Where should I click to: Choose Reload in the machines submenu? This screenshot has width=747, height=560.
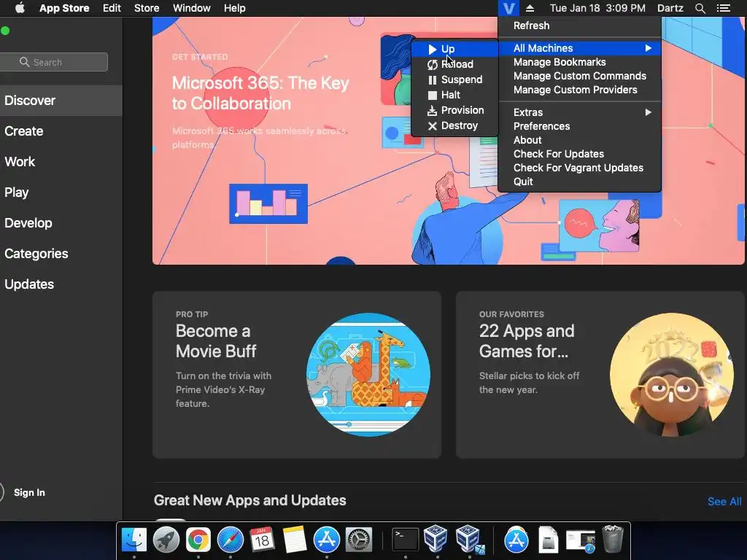454,64
